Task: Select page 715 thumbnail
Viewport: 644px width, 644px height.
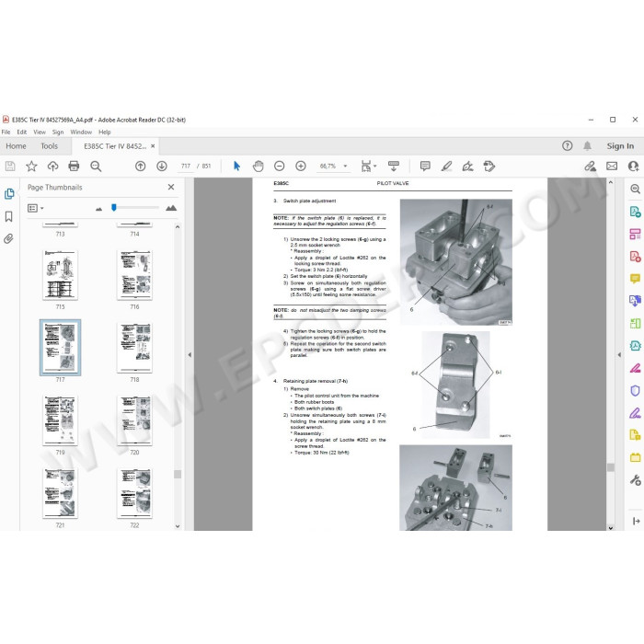Action: (x=60, y=275)
